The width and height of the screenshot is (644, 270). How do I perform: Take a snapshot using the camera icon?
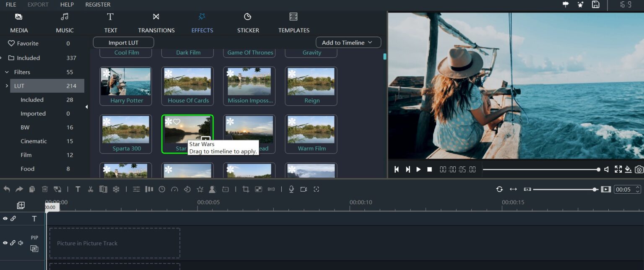pos(639,170)
